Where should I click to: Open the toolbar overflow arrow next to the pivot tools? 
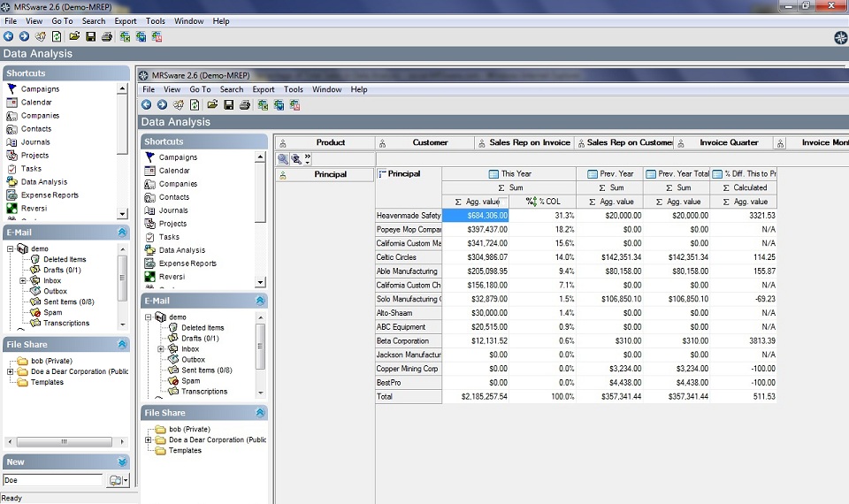tap(308, 158)
